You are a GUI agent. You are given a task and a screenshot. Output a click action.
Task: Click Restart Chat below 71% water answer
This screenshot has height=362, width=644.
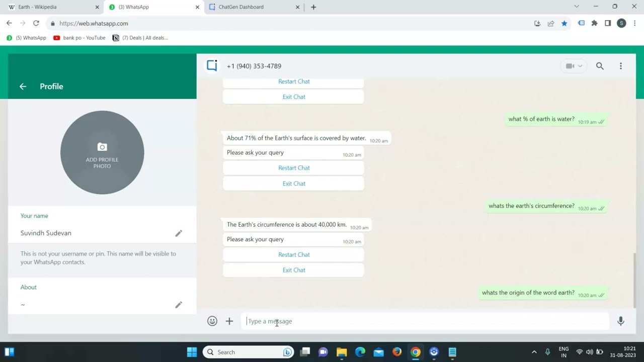click(294, 168)
